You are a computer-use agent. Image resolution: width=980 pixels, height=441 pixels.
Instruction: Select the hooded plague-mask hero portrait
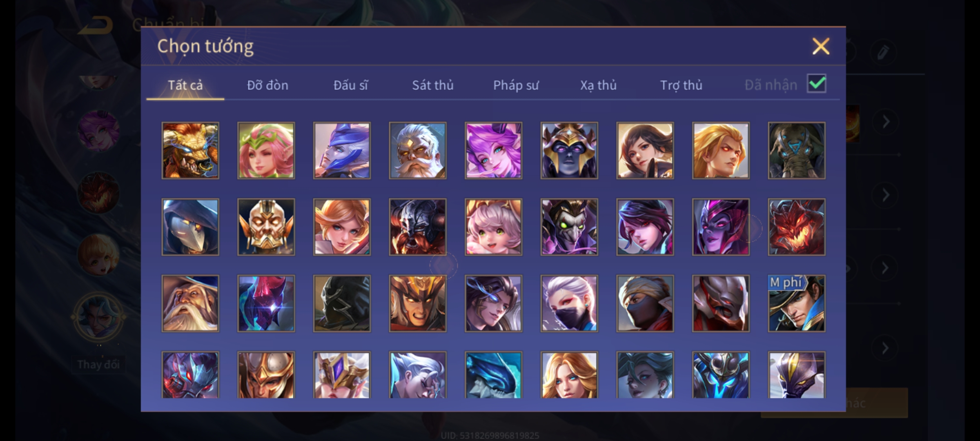190,227
